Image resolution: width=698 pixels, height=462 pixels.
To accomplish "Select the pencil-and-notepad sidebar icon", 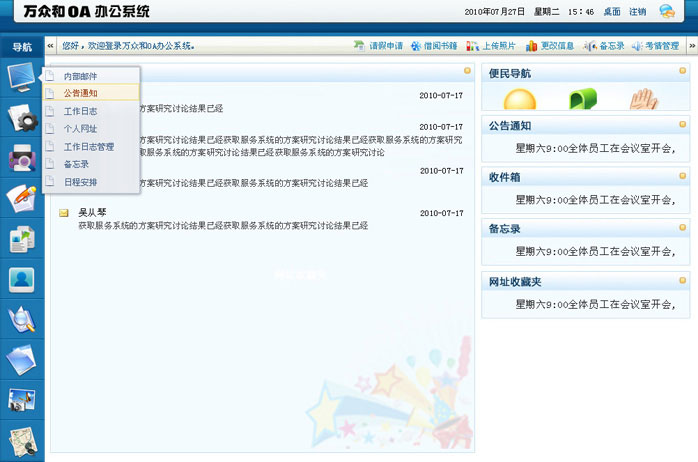I will tap(21, 198).
